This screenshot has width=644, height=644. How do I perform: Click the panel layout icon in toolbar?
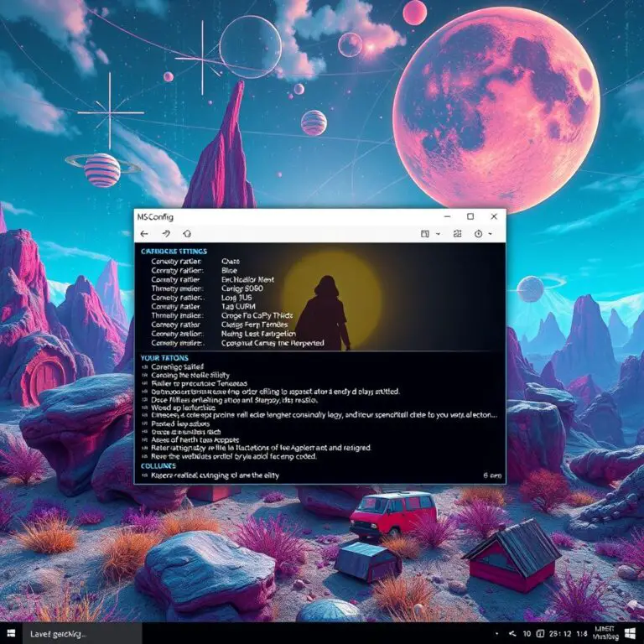tap(425, 234)
